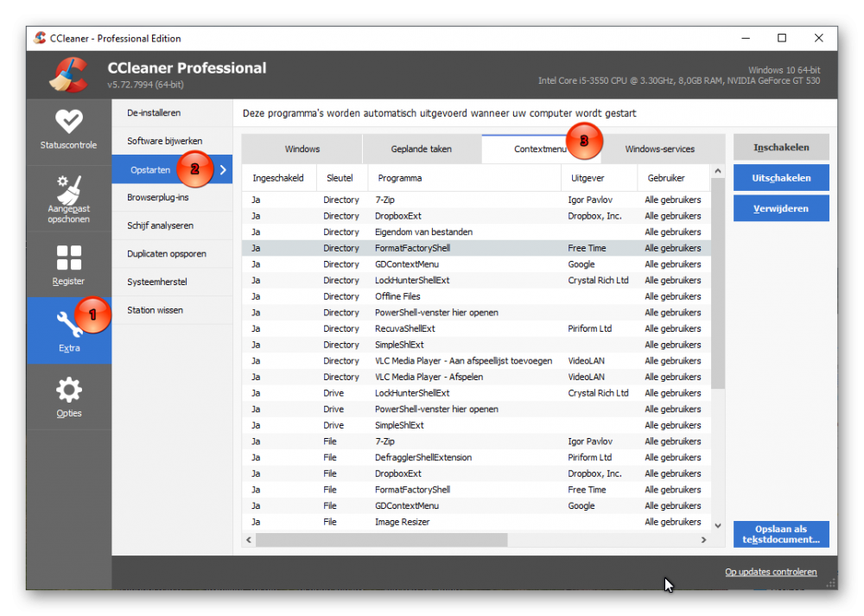Open the Register grid icon
The image size is (864, 616).
point(69,257)
